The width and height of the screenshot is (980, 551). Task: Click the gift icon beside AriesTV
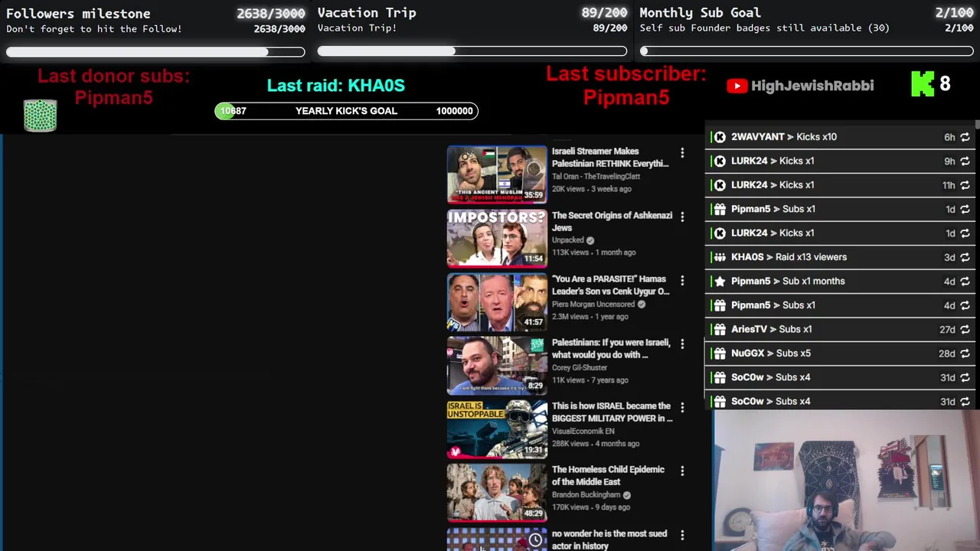[x=720, y=330]
